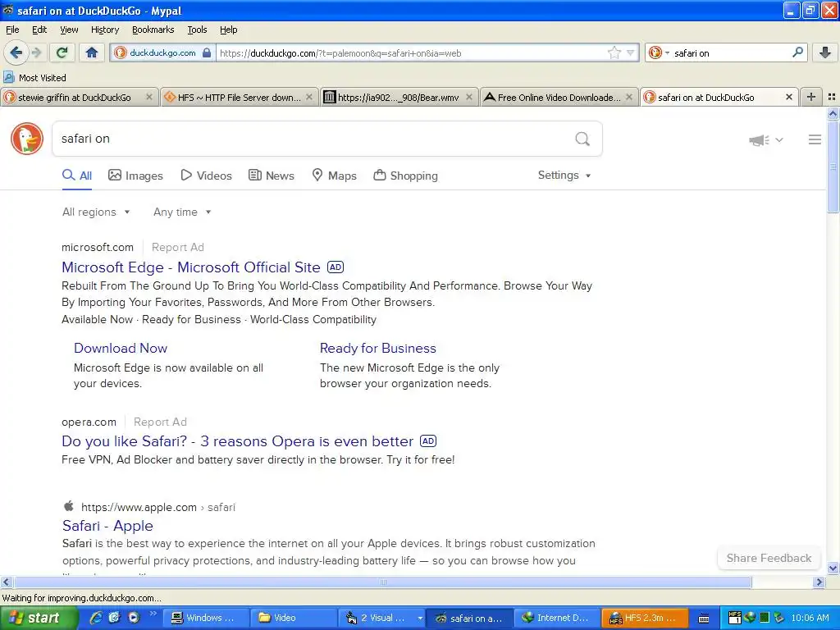Switch to Videos results
The height and width of the screenshot is (630, 840).
[206, 176]
